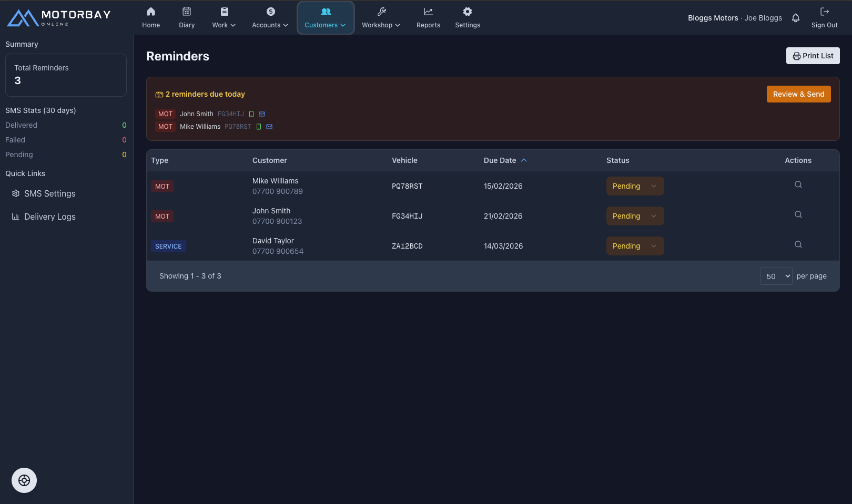Click magnifier icon for David Taylor reminder
The image size is (852, 504).
798,244
